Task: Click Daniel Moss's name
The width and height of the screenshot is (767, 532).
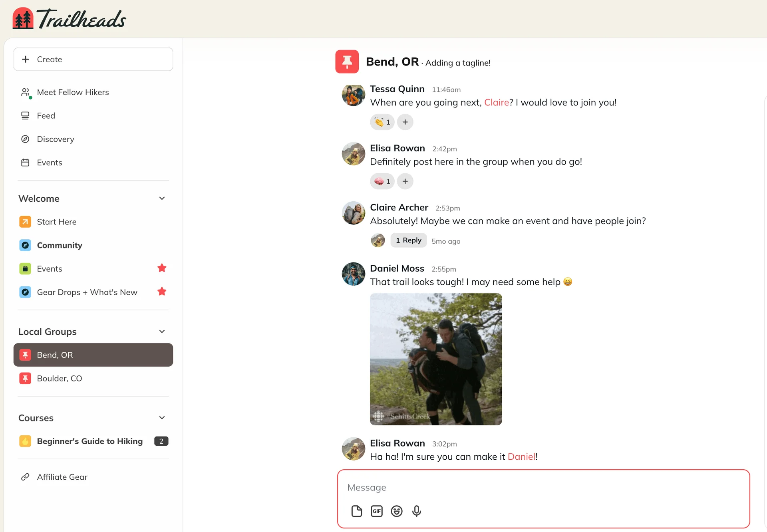Action: [397, 268]
